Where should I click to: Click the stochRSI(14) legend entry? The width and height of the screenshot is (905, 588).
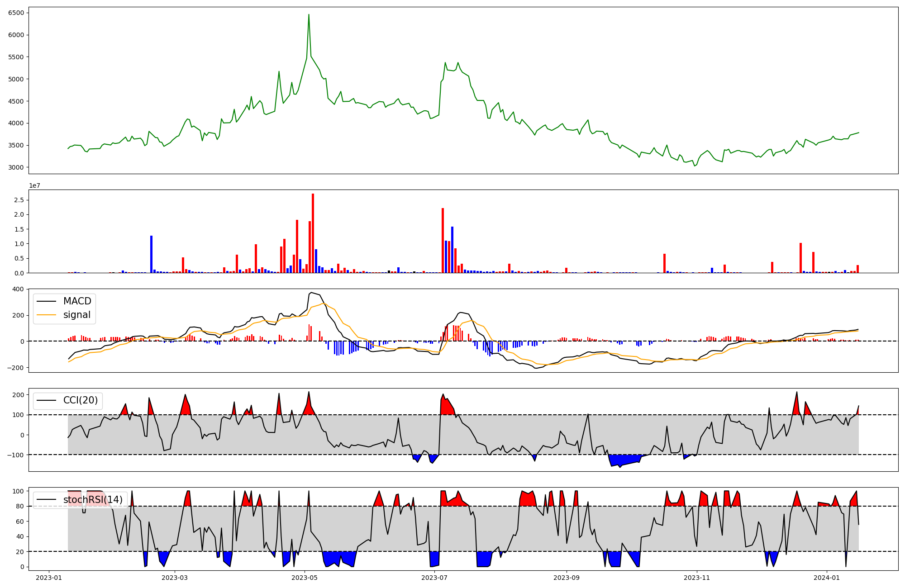(x=93, y=500)
